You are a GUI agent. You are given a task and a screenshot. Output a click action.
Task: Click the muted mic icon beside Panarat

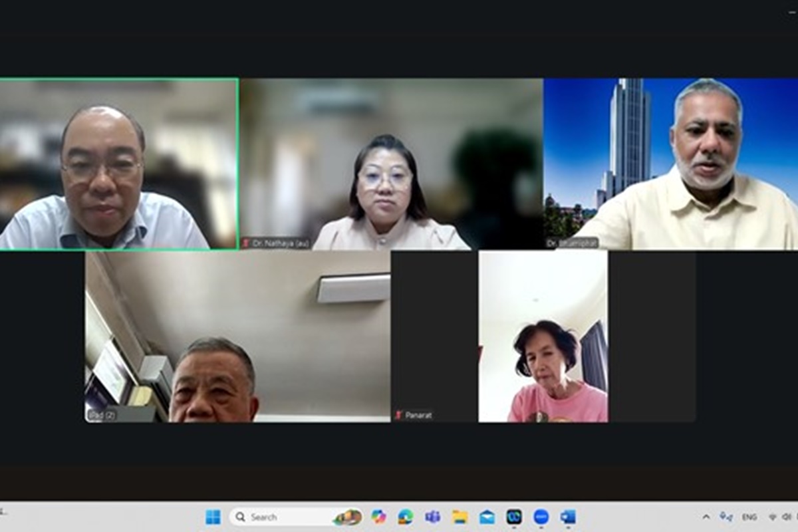click(398, 415)
